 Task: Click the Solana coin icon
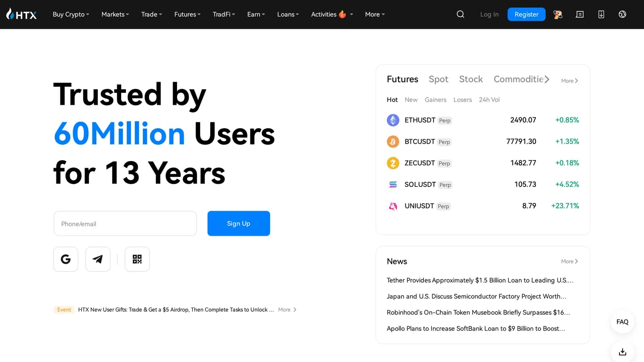coord(393,185)
